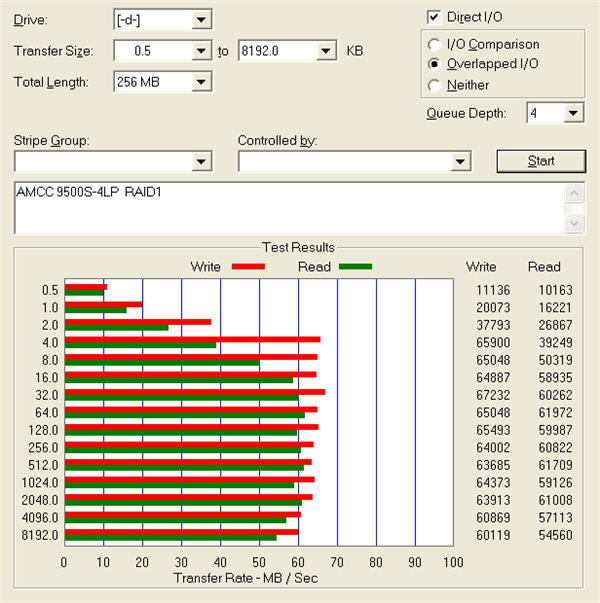The image size is (600, 603).
Task: Click the read value 59987
Action: click(x=555, y=430)
